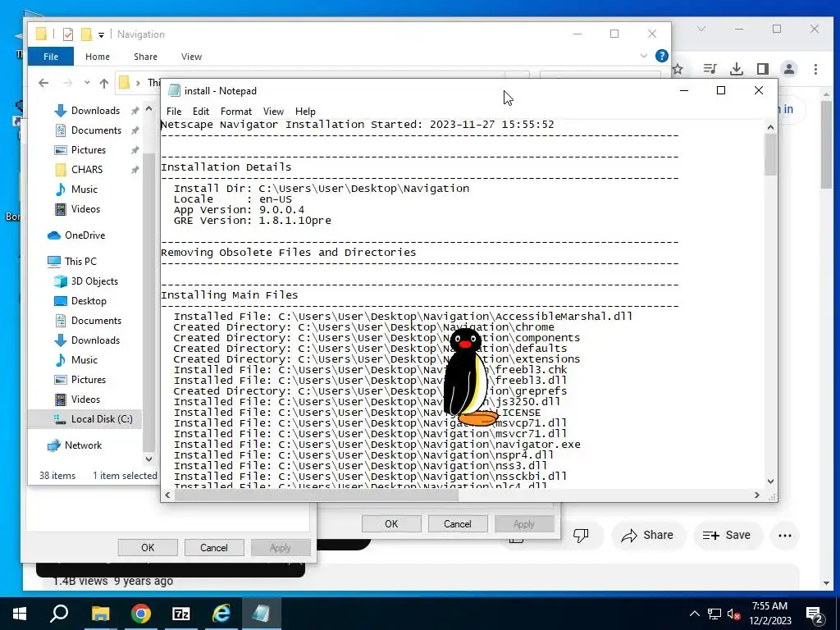The image size is (840, 630).
Task: Open the Windows Start menu
Action: 20,614
